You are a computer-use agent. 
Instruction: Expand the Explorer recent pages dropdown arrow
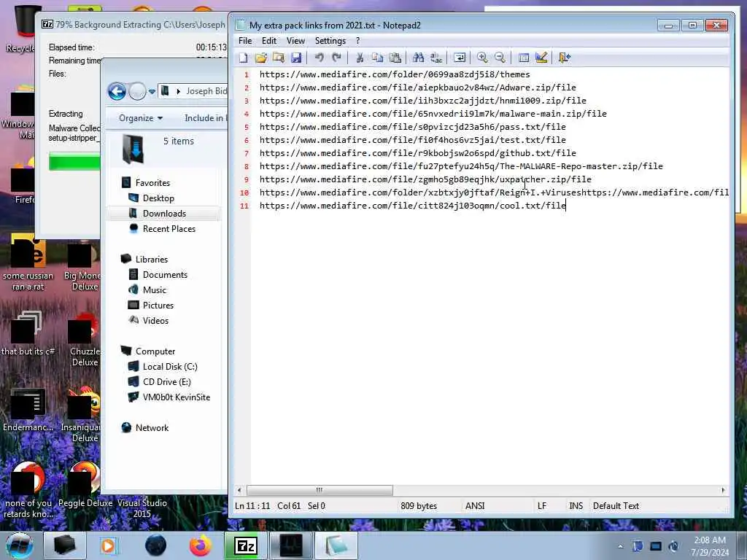tap(152, 91)
